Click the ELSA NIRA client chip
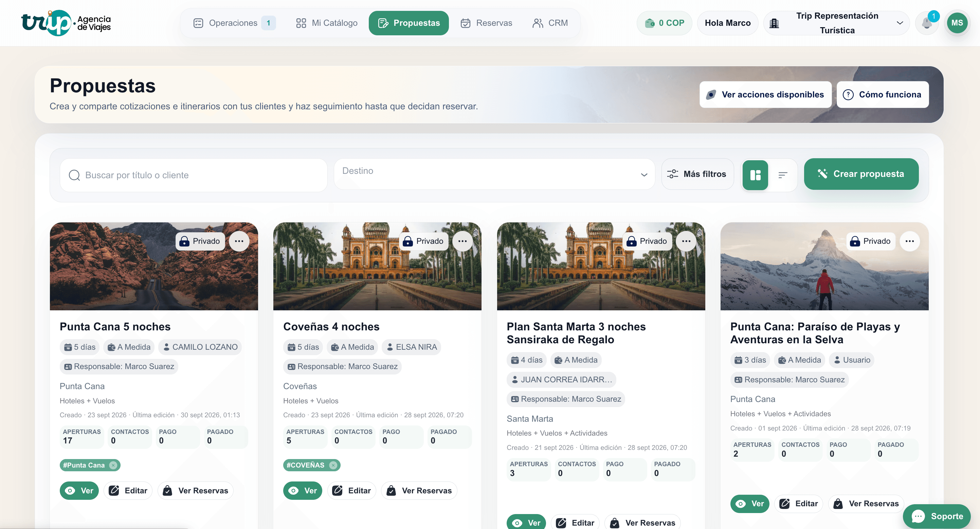Image resolution: width=980 pixels, height=529 pixels. [411, 347]
